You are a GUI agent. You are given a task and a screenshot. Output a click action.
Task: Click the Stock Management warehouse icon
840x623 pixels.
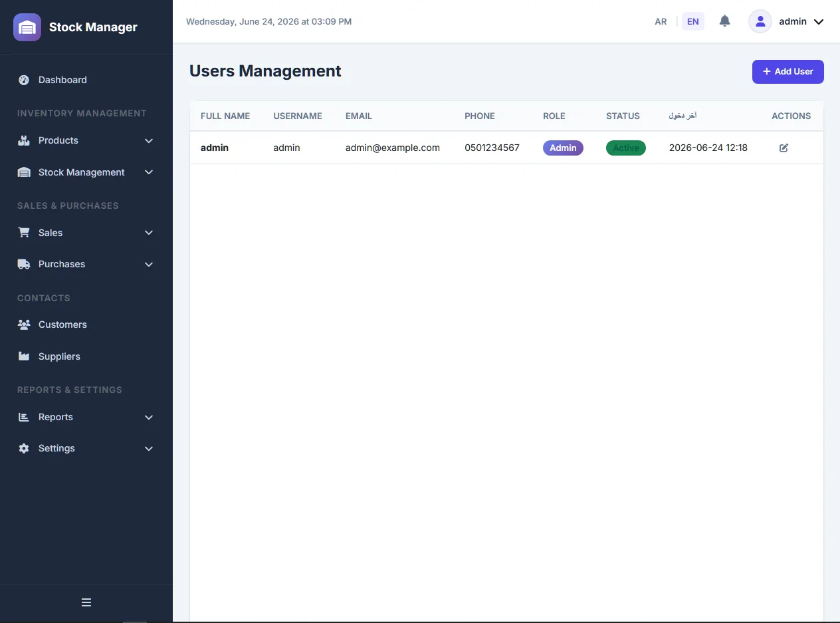24,172
